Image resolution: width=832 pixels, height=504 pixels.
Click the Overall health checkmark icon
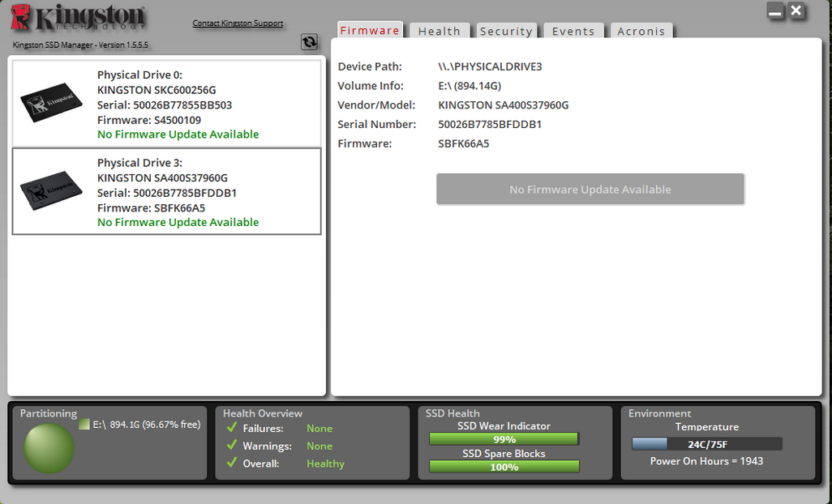pyautogui.click(x=232, y=463)
